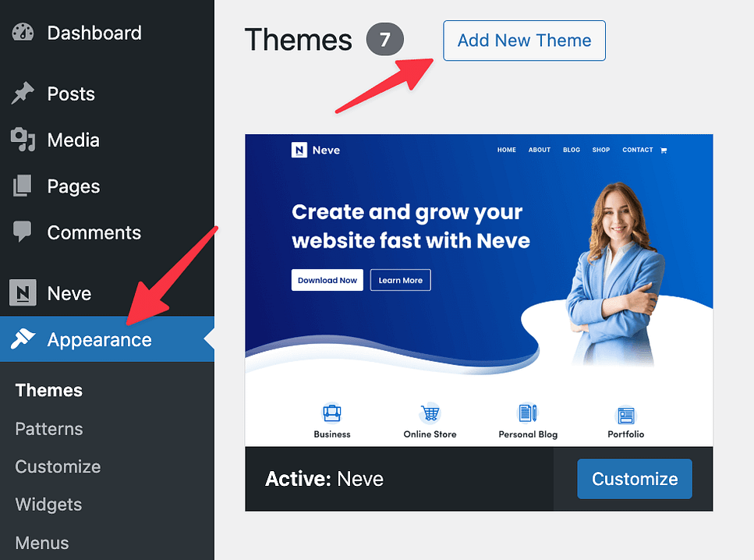Click the blue Customize button for Neve
Viewport: 754px width, 560px height.
click(x=635, y=479)
